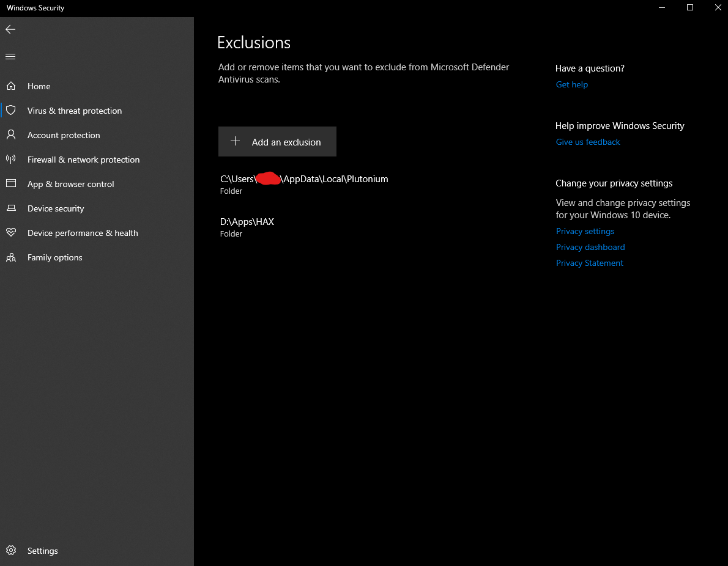This screenshot has height=566, width=728.
Task: Close the Windows Security window
Action: (718, 7)
